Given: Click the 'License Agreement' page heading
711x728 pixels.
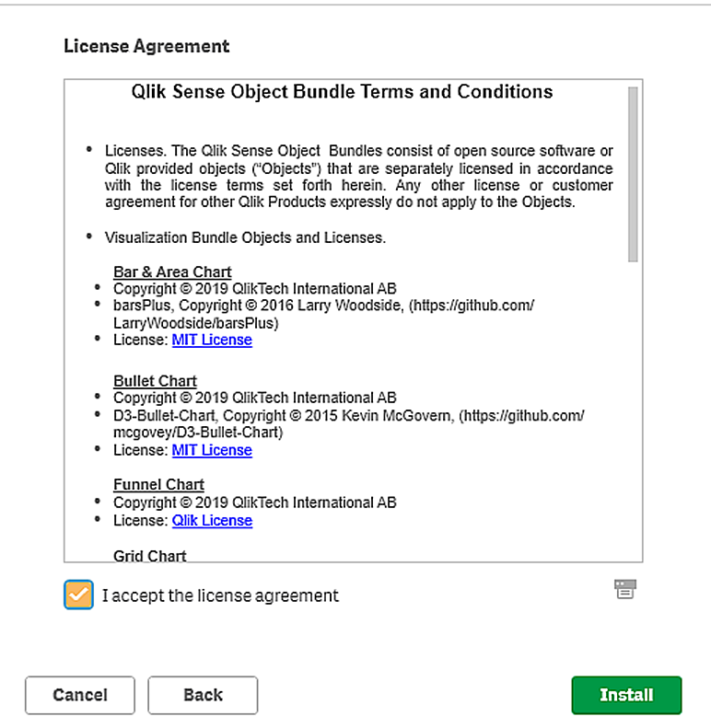Looking at the screenshot, I should click(146, 46).
